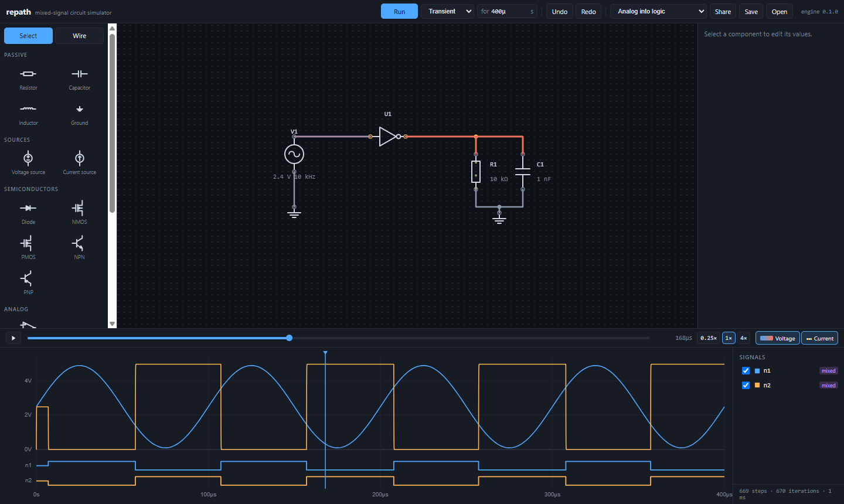Open a circuit file
Screen dimensions: 844x504
(780, 11)
